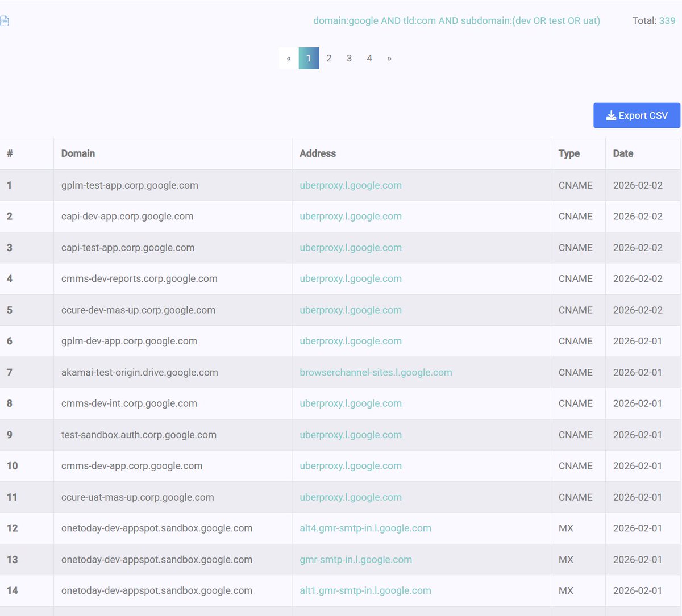Viewport: 682px width, 616px height.
Task: Click date 2026-02-01 in row 14
Action: click(x=638, y=590)
